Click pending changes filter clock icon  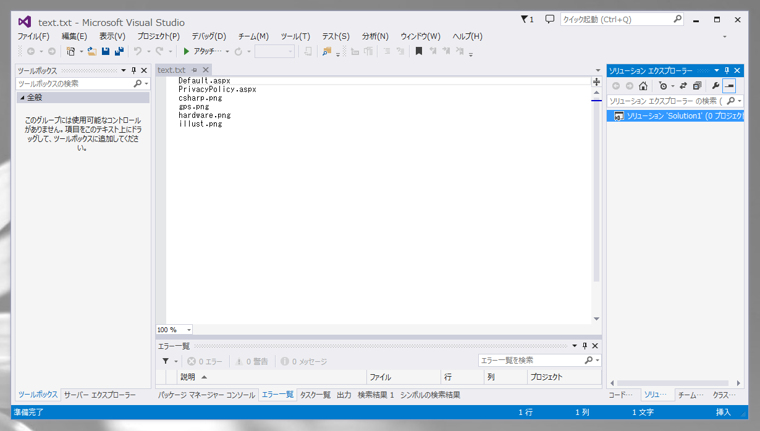(663, 86)
